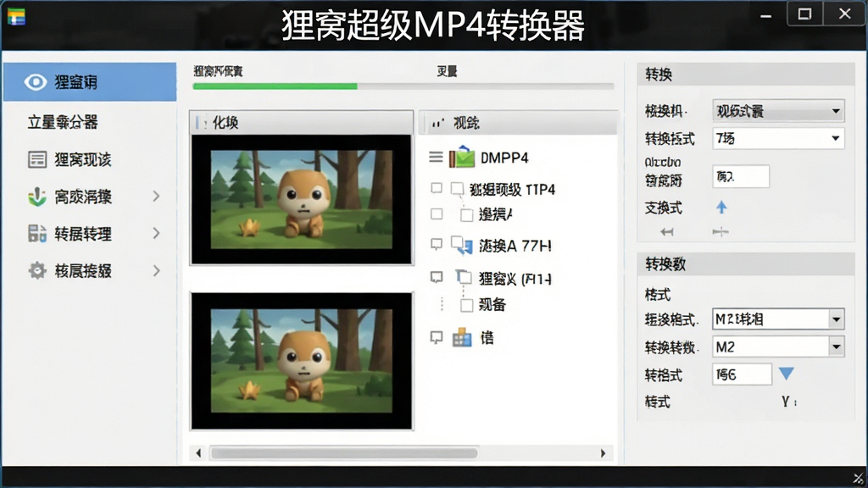Minimize the window
Screen dimensions: 868x488
(x=766, y=15)
